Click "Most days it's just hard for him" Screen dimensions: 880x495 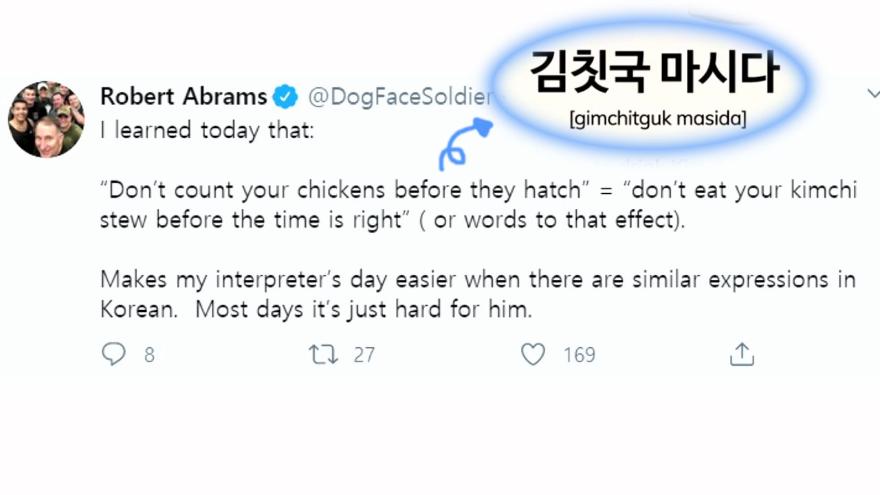tap(363, 309)
